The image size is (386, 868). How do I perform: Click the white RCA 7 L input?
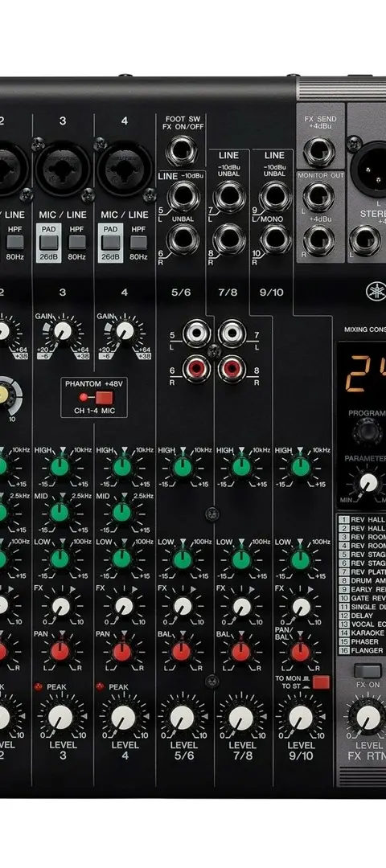tap(232, 334)
